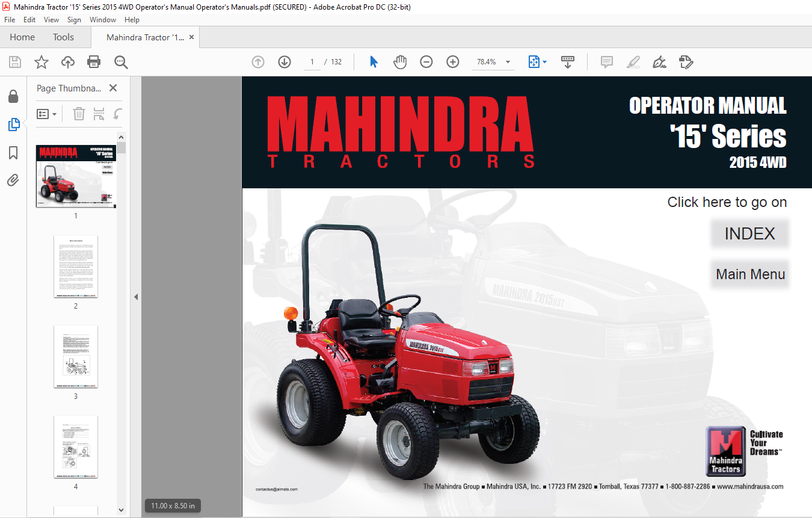Click the Main Menu button
Image resolution: width=812 pixels, height=518 pixels.
click(x=749, y=274)
